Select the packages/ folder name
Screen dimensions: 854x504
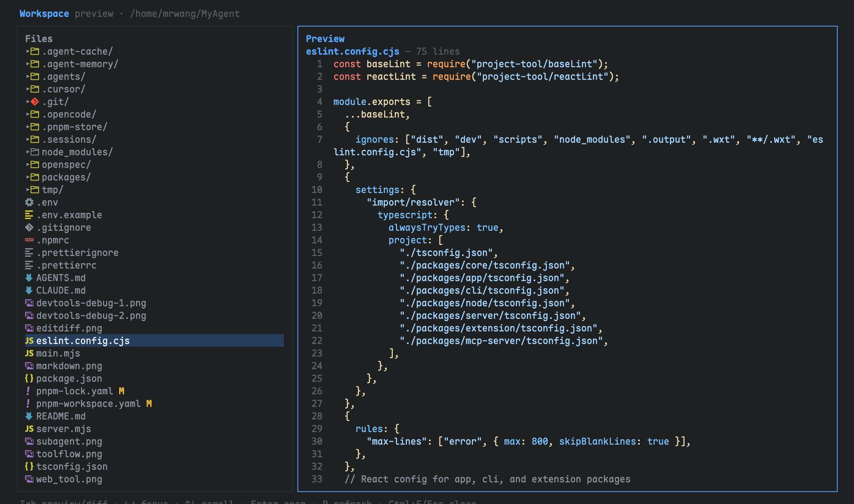click(x=66, y=177)
